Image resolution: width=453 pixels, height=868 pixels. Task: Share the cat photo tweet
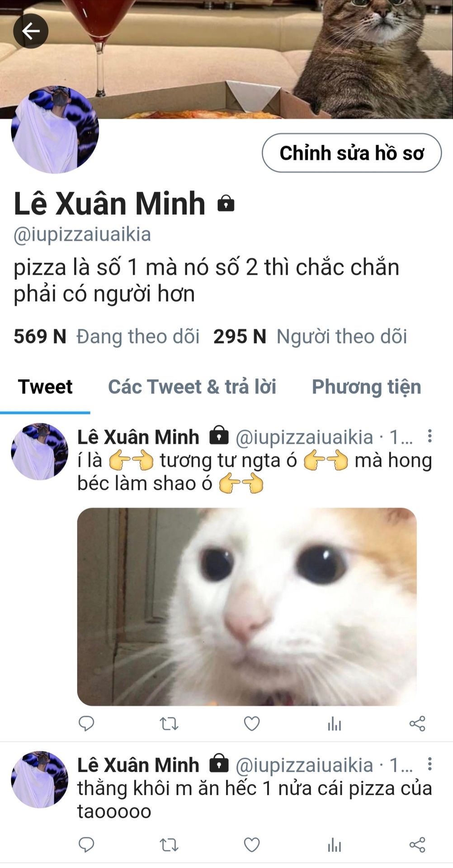[x=417, y=724]
